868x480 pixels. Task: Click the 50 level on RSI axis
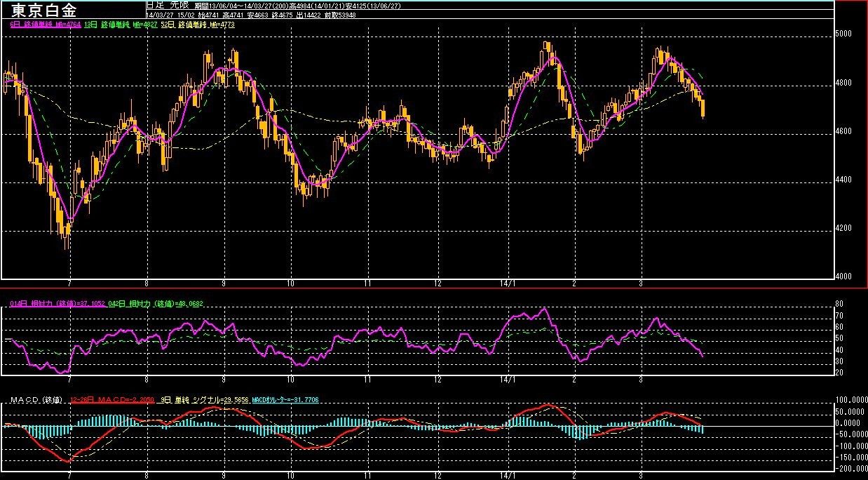point(839,338)
